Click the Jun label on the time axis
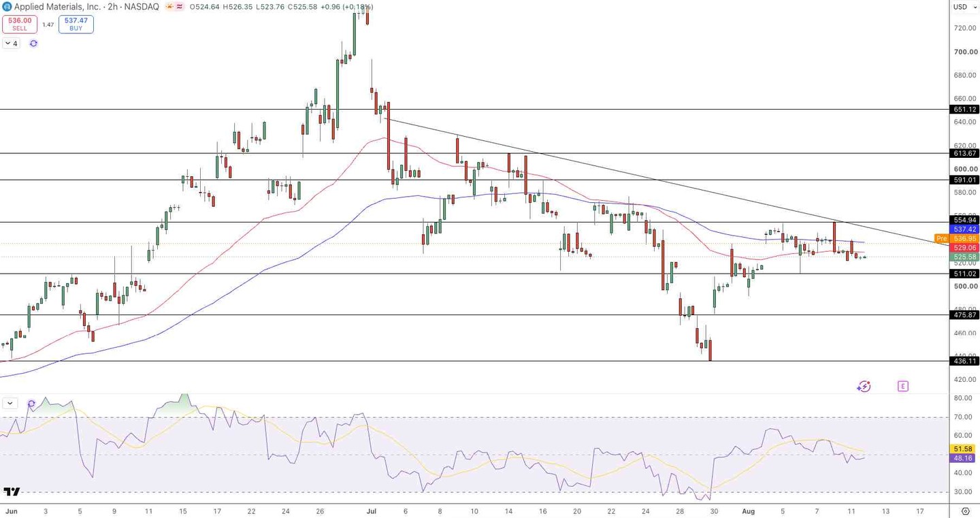The height and width of the screenshot is (518, 980). 11,511
